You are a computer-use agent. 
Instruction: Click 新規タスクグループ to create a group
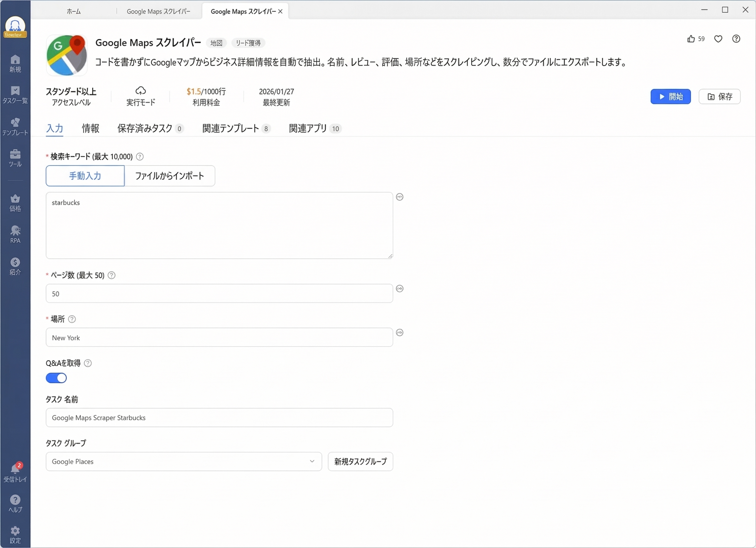360,462
